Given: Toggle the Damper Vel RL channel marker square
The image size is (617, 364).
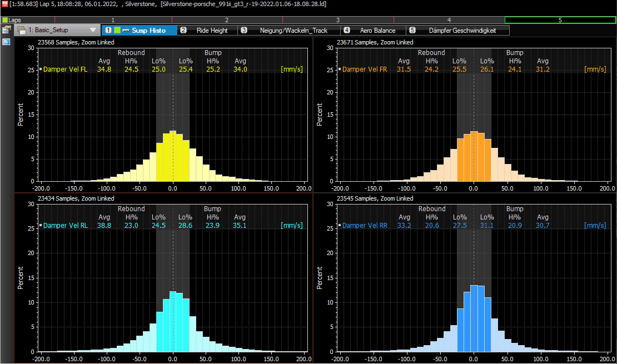Looking at the screenshot, I should (41, 226).
